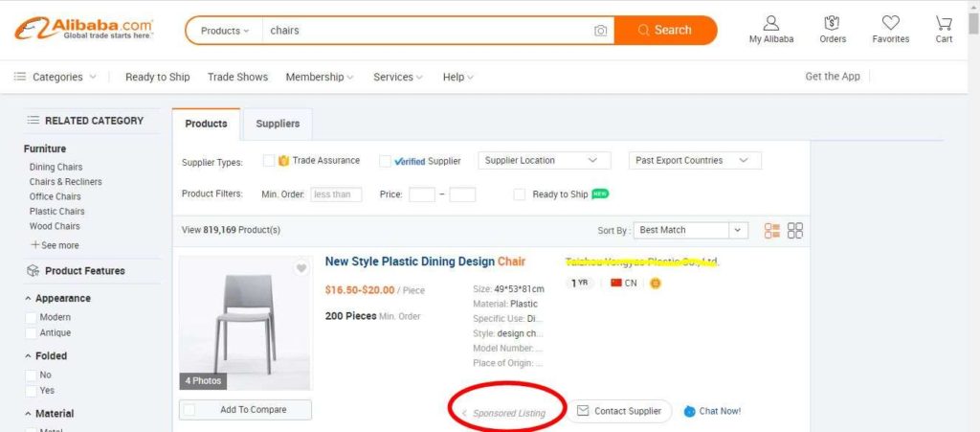Screen dimensions: 980x432
Task: Check the Folded No option
Action: (x=31, y=375)
